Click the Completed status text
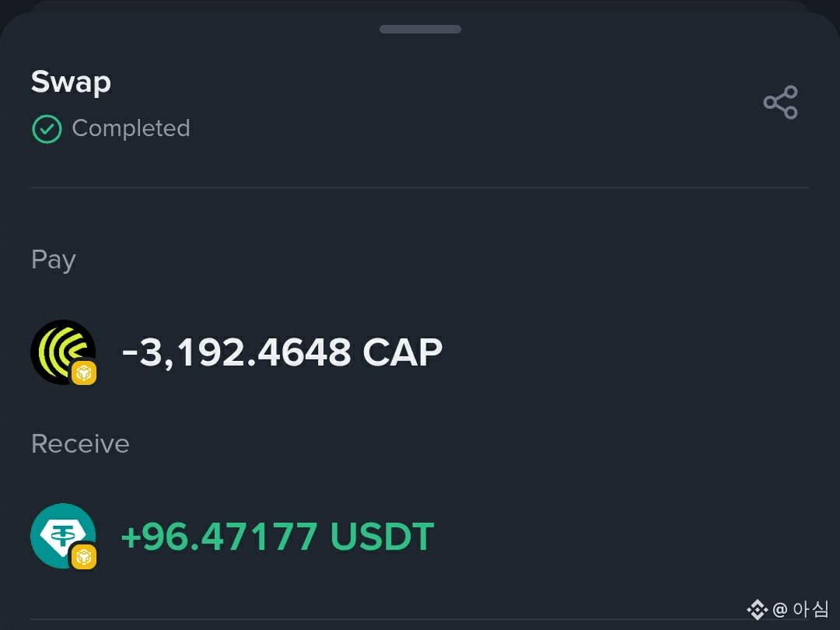Viewport: 840px width, 630px height. pyautogui.click(x=131, y=128)
